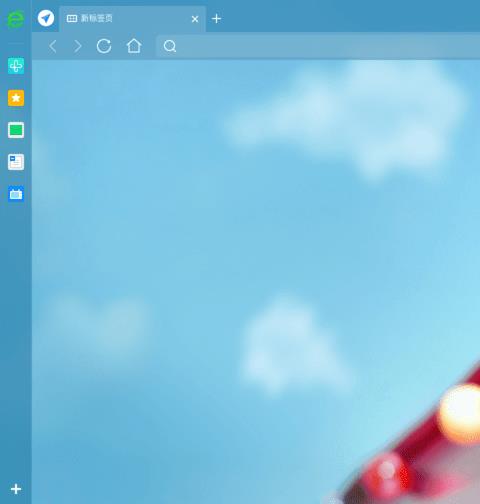Go to homepage via house icon

(x=134, y=46)
